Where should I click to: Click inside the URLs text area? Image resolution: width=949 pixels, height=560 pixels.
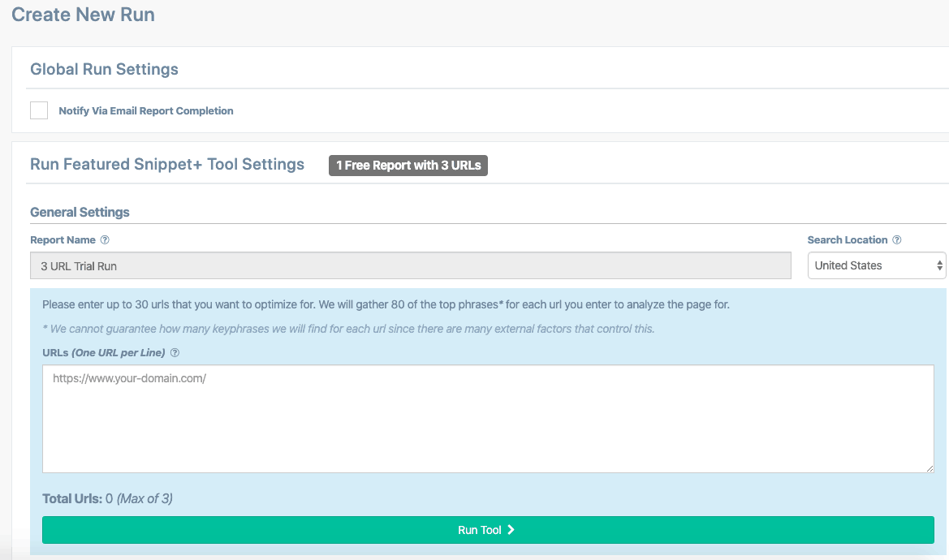click(x=488, y=419)
